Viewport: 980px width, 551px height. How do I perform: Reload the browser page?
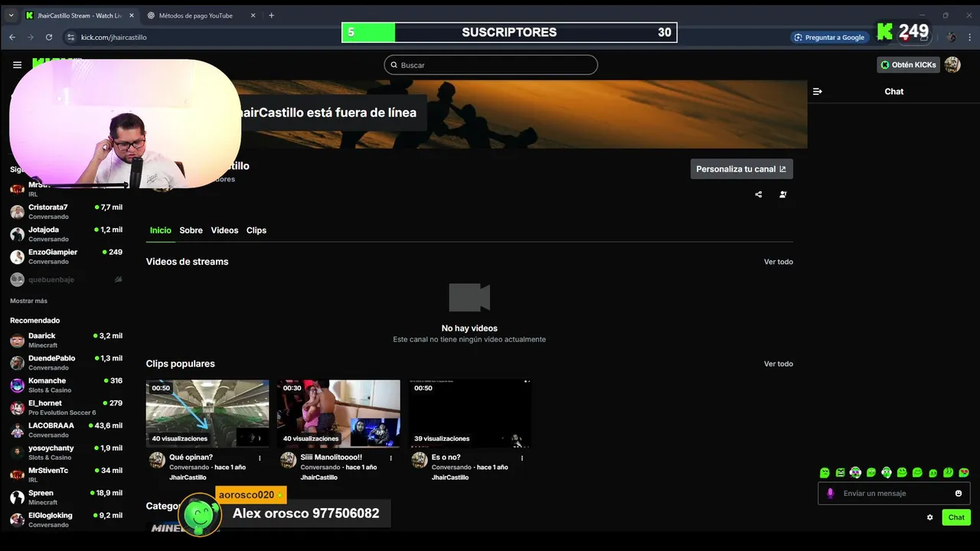(x=49, y=37)
